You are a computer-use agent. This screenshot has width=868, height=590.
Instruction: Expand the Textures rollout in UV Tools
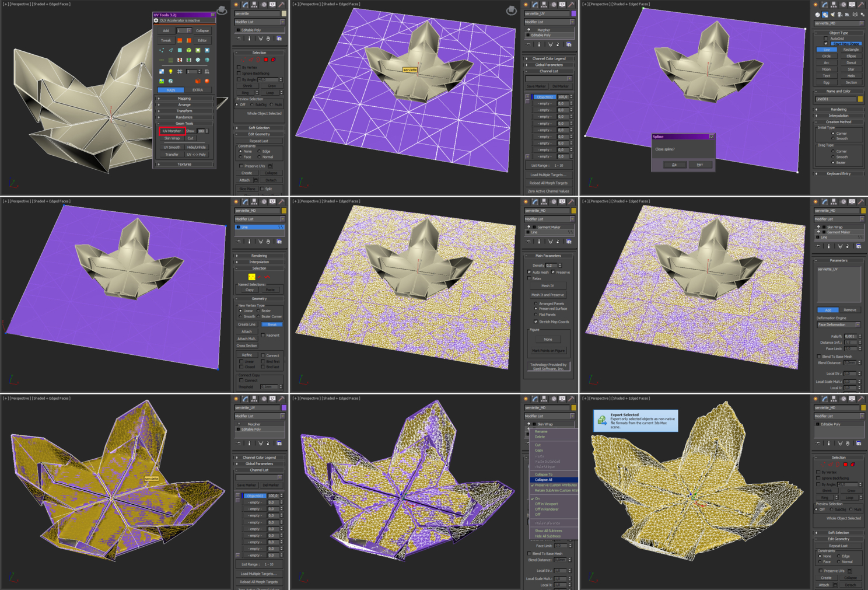click(184, 165)
